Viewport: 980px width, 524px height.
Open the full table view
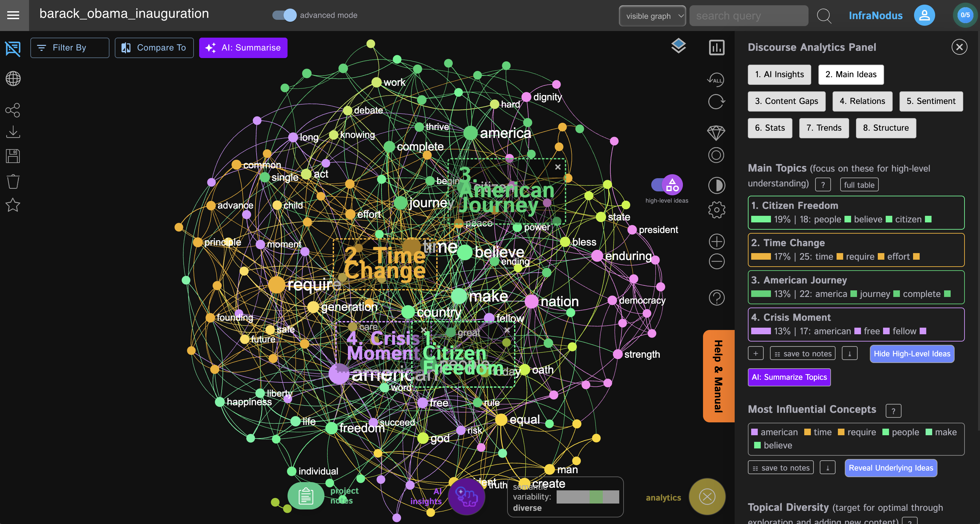pos(859,185)
